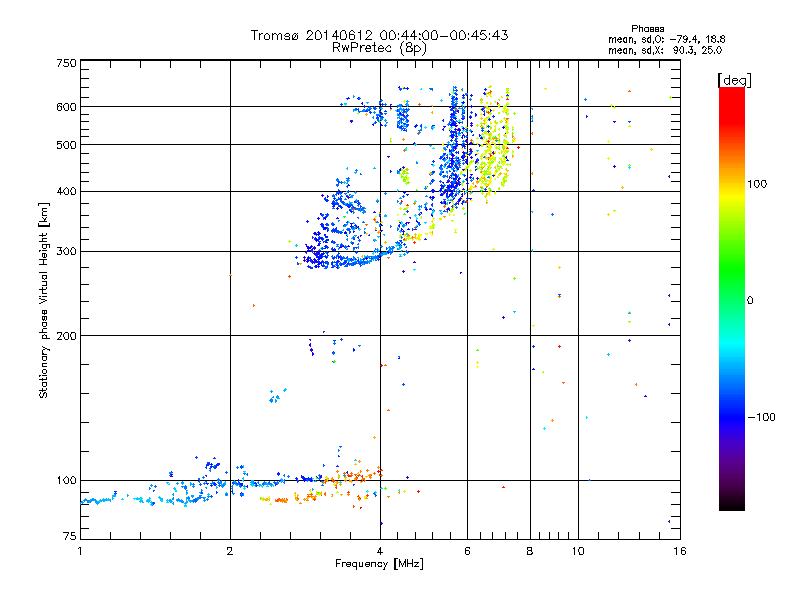Click the 'mean, sd,X: 90.3, 25.0' line
This screenshot has height=600, width=800.
click(x=665, y=50)
